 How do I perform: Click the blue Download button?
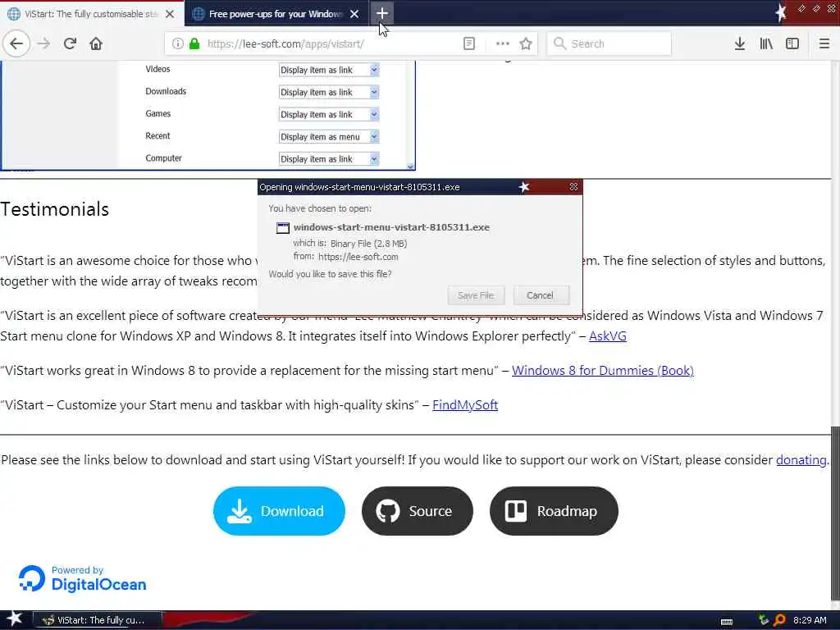point(279,511)
